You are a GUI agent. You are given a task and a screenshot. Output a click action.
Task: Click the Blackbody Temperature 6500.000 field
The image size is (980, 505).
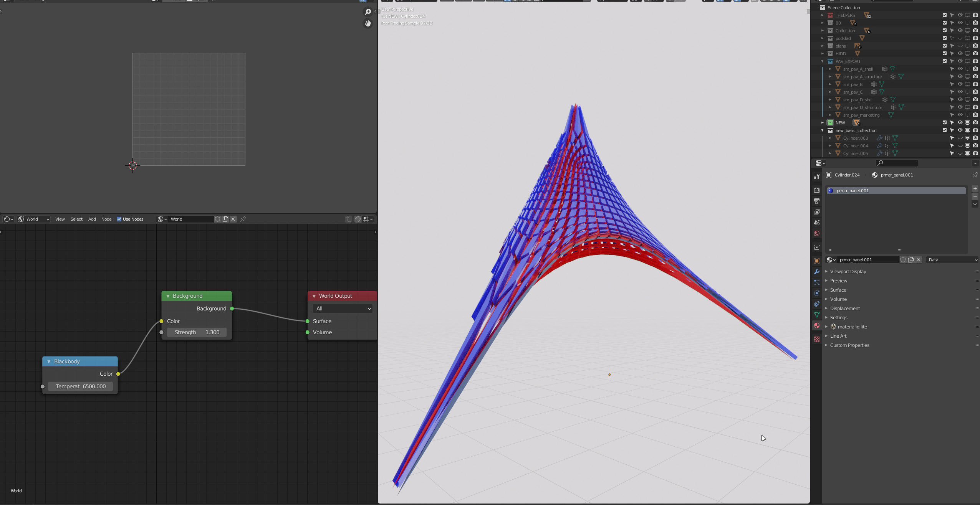pos(81,386)
